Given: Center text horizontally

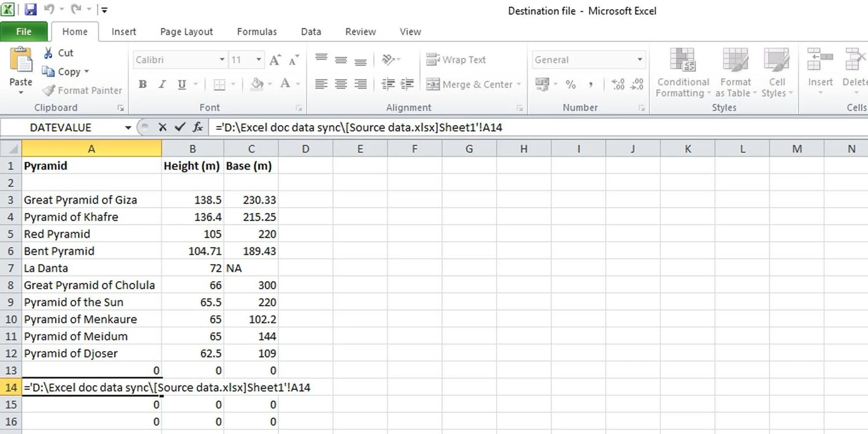Looking at the screenshot, I should 341,84.
